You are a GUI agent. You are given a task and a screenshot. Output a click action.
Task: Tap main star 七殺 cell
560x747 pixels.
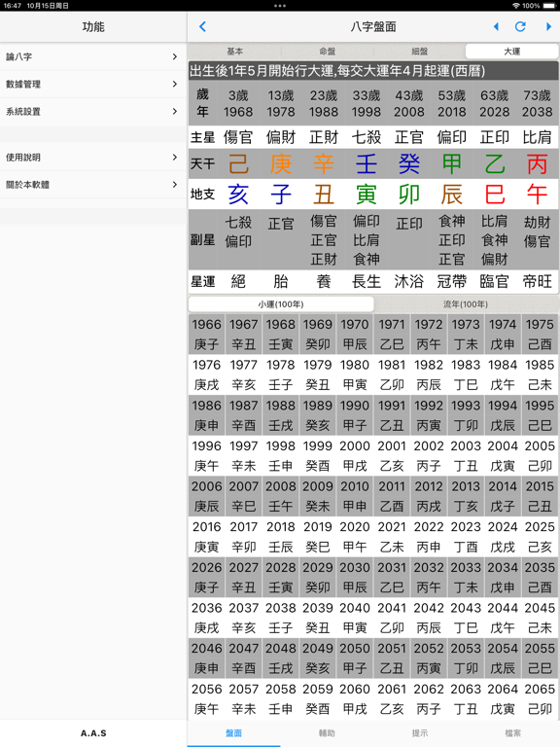(367, 137)
